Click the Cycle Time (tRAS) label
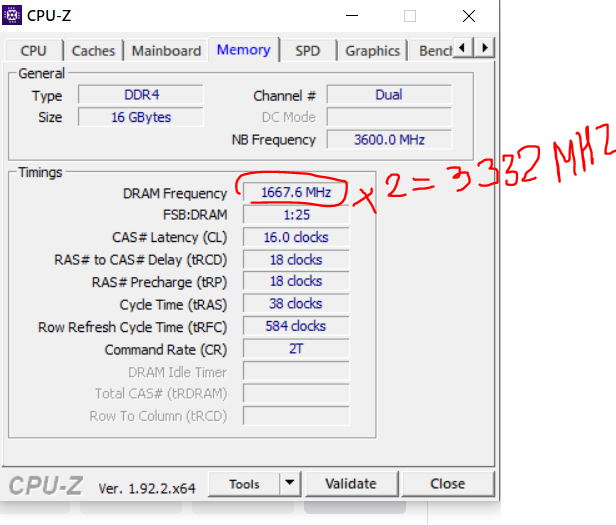The height and width of the screenshot is (525, 616). pyautogui.click(x=173, y=305)
